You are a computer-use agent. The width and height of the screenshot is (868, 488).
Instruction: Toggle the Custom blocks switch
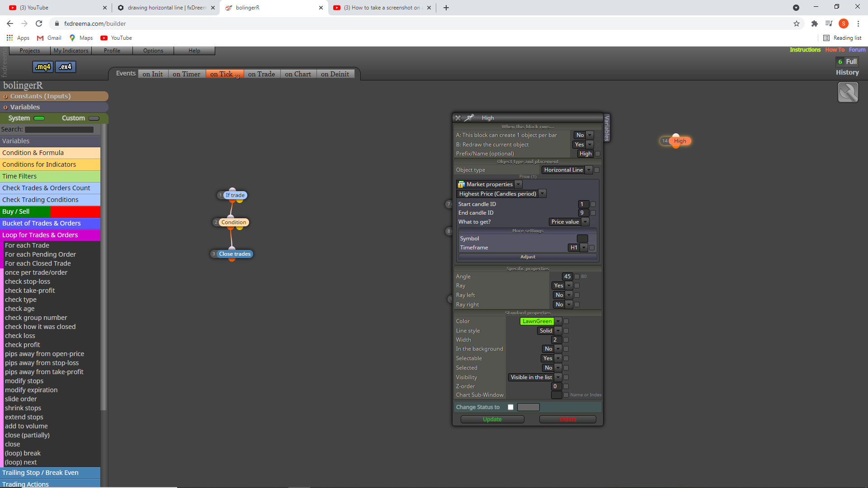pos(94,118)
